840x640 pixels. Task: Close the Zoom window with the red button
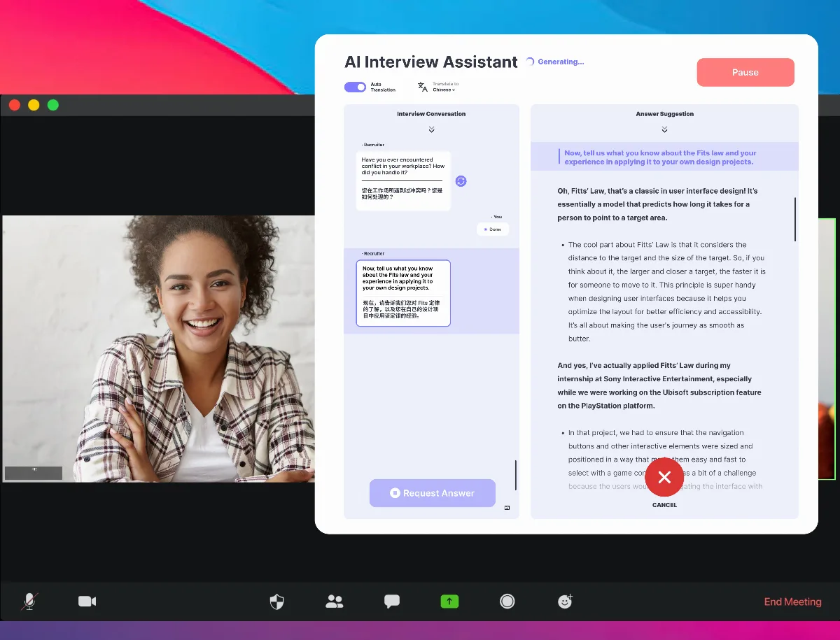coord(15,105)
